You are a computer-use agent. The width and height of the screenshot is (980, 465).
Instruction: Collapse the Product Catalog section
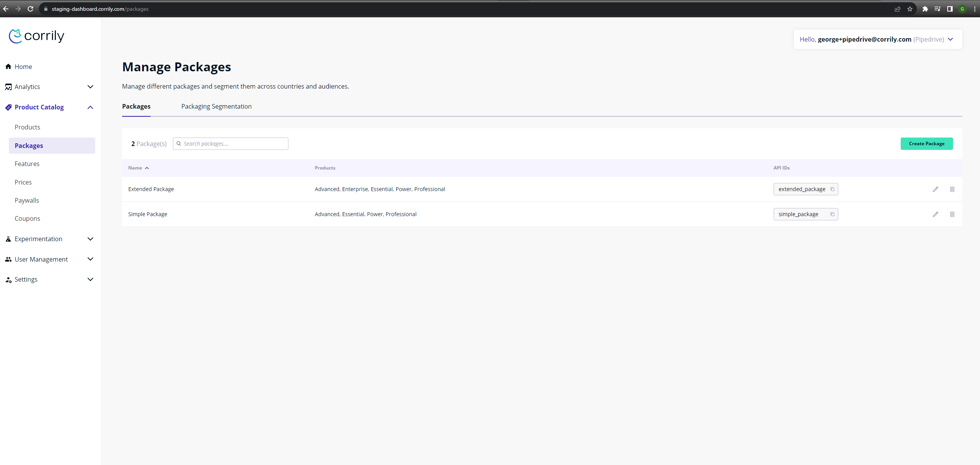[90, 107]
